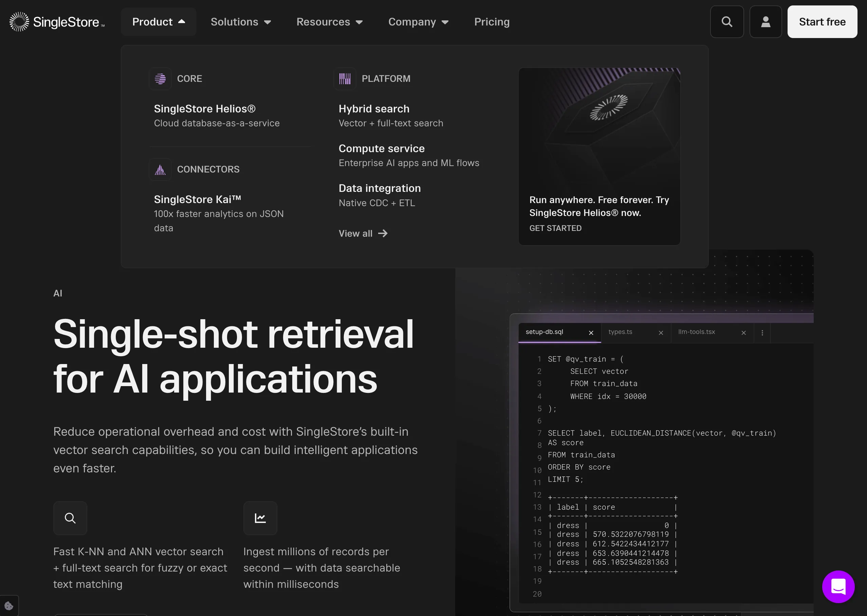Click the View all link

[363, 233]
